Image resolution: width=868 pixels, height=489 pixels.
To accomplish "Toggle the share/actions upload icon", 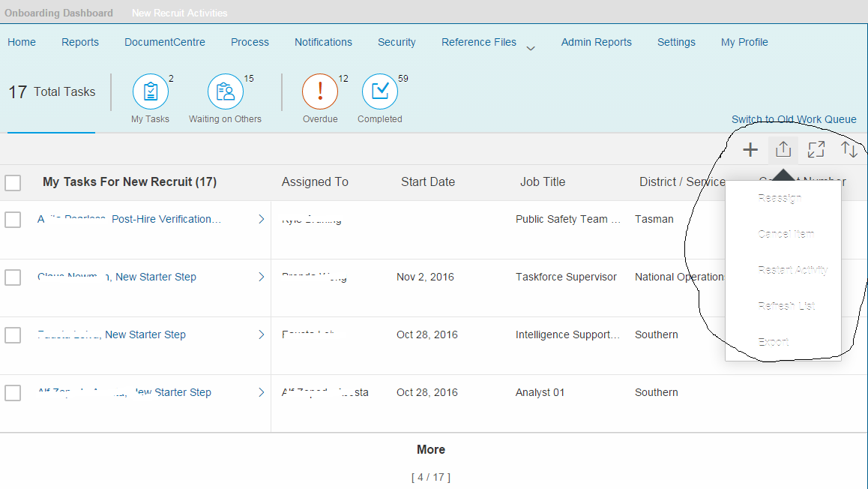I will pyautogui.click(x=783, y=149).
